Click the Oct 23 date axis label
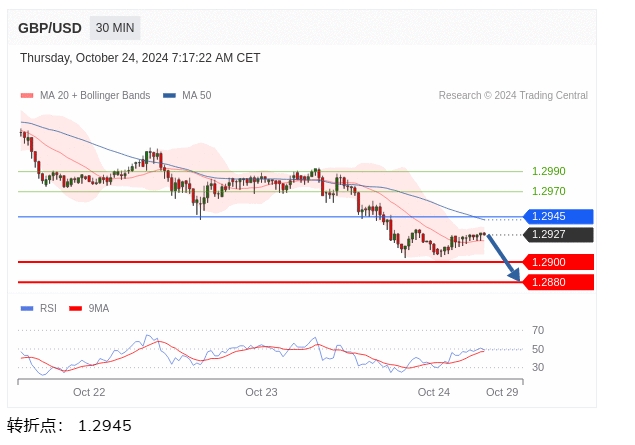This screenshot has height=445, width=635. (262, 392)
